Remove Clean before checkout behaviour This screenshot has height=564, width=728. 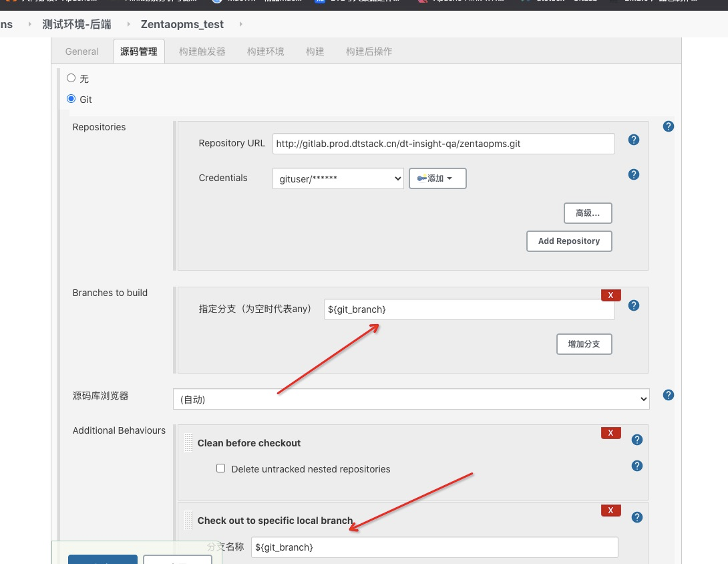point(610,432)
